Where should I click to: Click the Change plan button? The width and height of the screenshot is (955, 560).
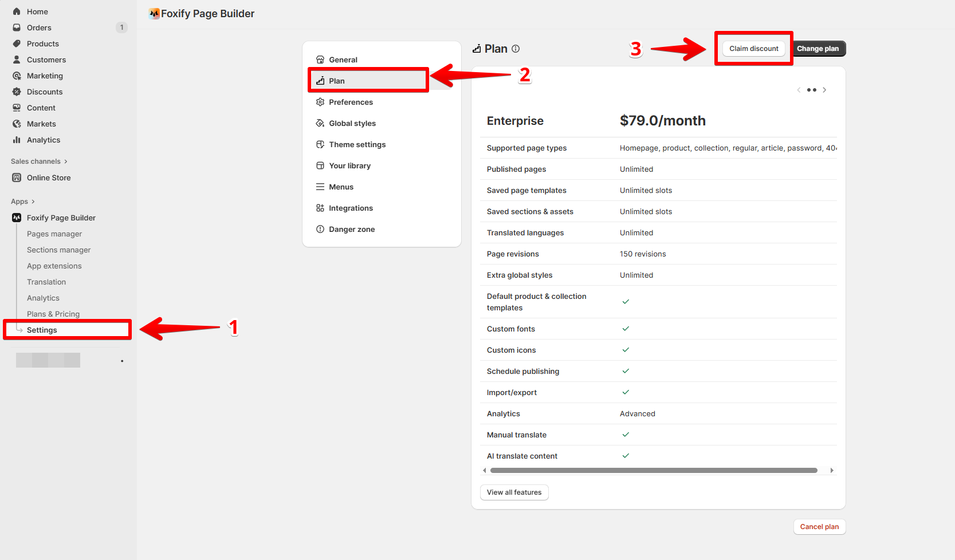(818, 49)
